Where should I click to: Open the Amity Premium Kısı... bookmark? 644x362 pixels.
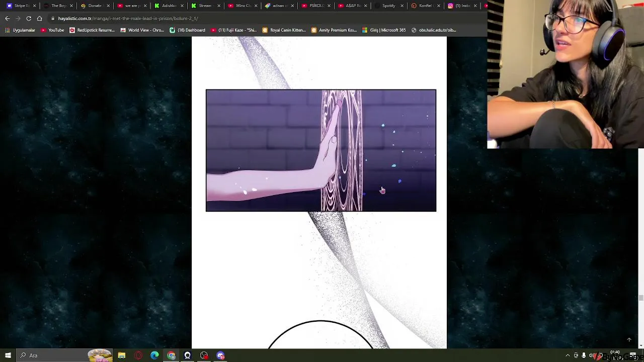click(x=334, y=30)
